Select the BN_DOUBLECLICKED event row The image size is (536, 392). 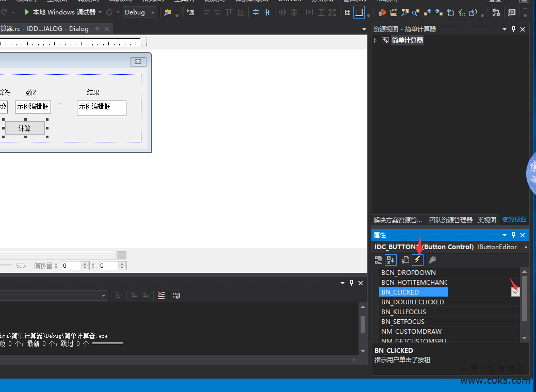[x=413, y=302]
